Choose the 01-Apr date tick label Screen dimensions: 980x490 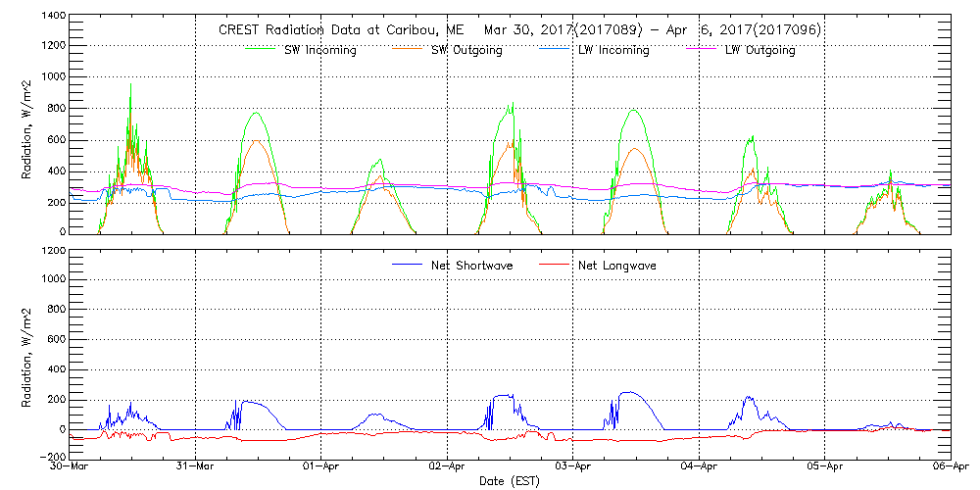click(321, 466)
